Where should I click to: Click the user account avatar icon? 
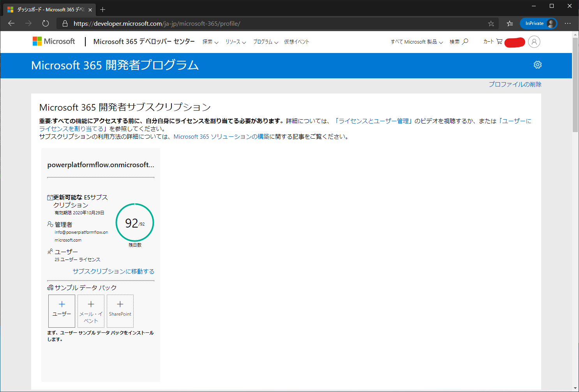(534, 42)
